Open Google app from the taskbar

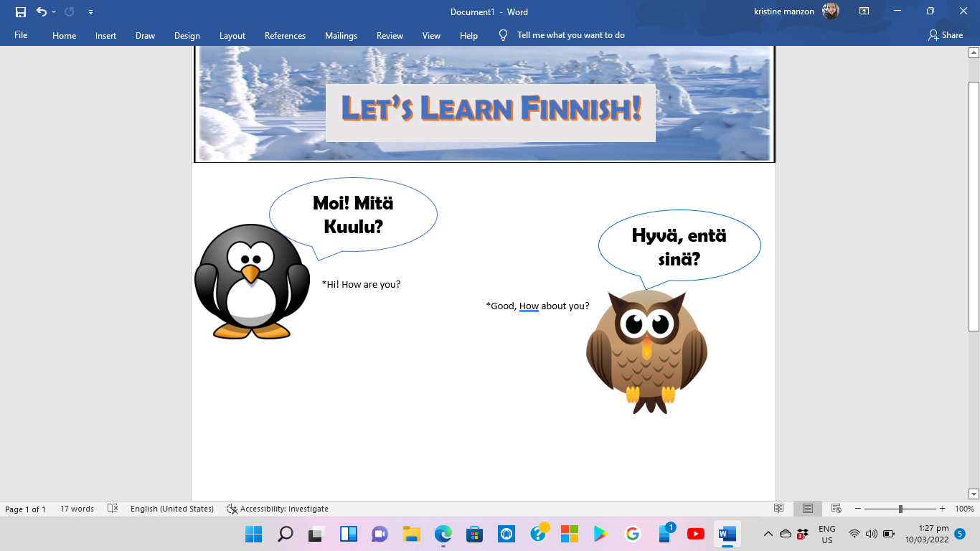pos(632,534)
